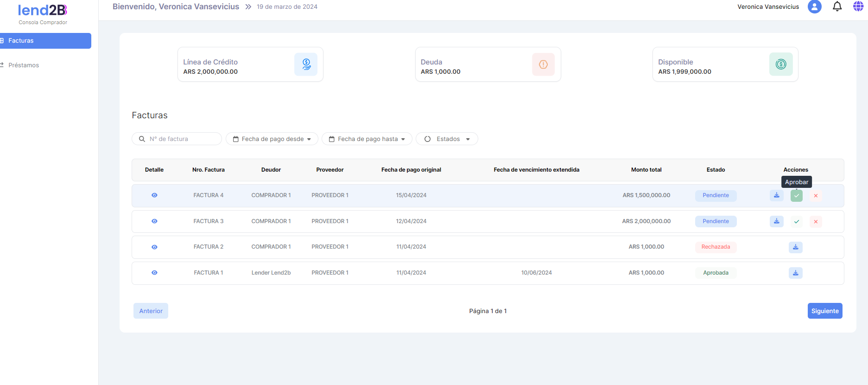
Task: Download the FACTURA 2 file
Action: click(795, 247)
